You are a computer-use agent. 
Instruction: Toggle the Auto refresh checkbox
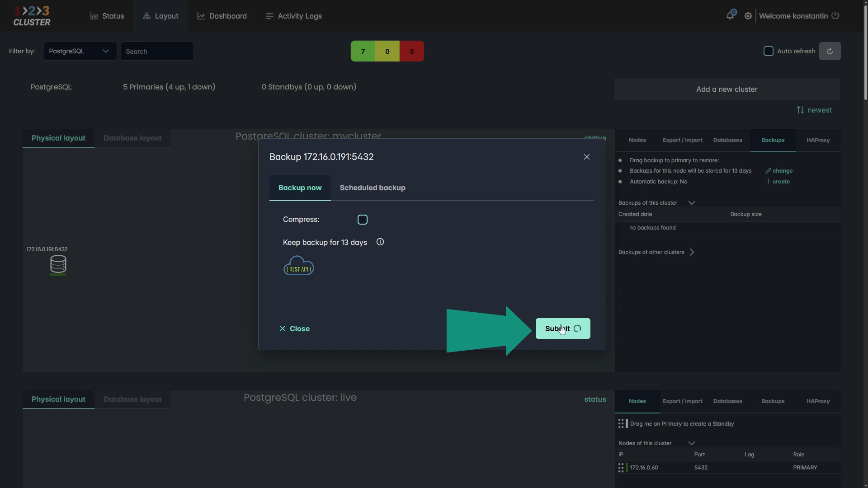[768, 51]
